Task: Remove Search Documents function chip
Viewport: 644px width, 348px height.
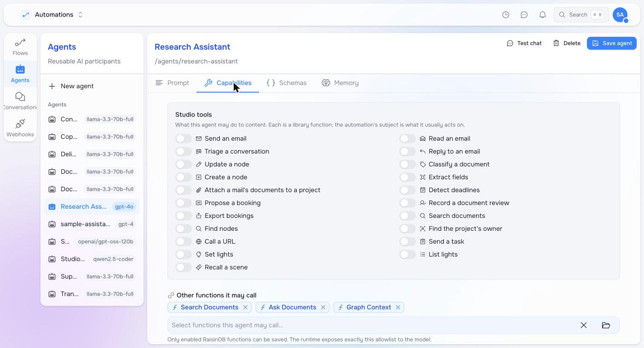Action: pyautogui.click(x=245, y=307)
